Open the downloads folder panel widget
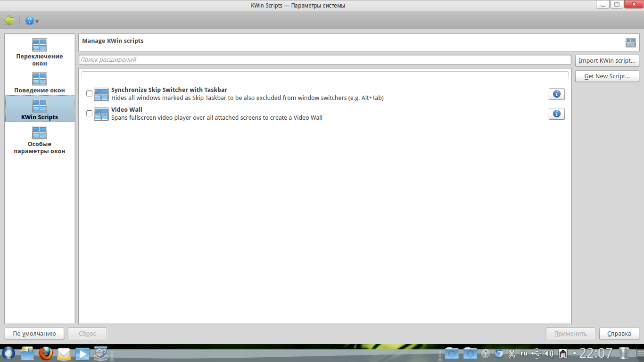 pos(470,353)
